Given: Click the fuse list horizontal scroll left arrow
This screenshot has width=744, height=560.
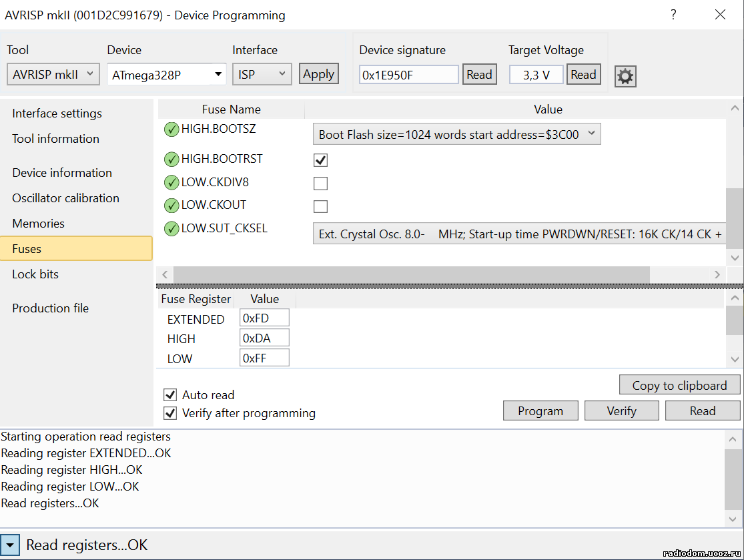Looking at the screenshot, I should (165, 274).
